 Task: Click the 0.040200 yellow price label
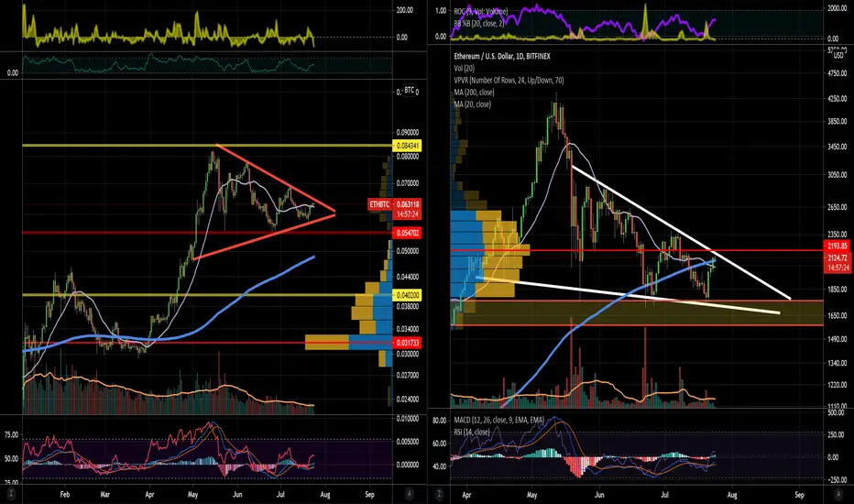click(x=407, y=295)
